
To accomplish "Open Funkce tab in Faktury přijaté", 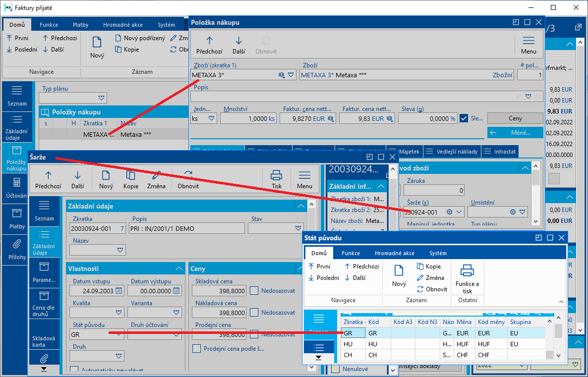I will tap(49, 25).
